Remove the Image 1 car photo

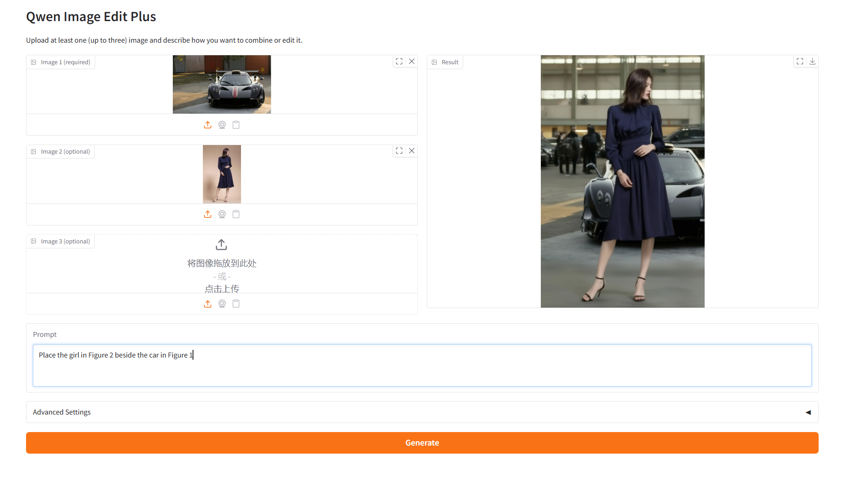click(x=412, y=62)
